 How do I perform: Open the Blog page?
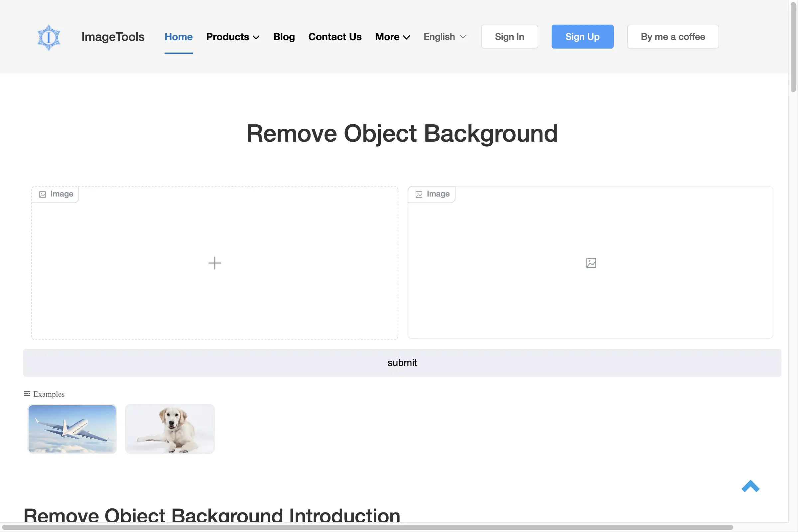284,37
